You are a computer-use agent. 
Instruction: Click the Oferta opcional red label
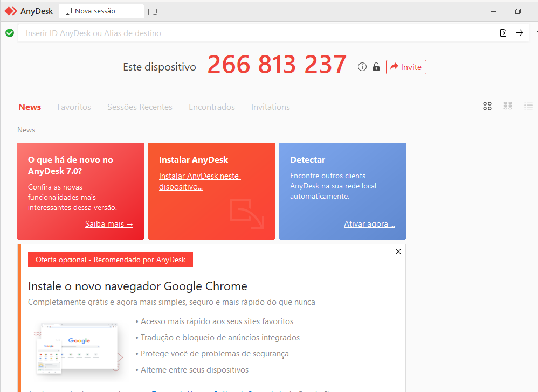coord(111,260)
